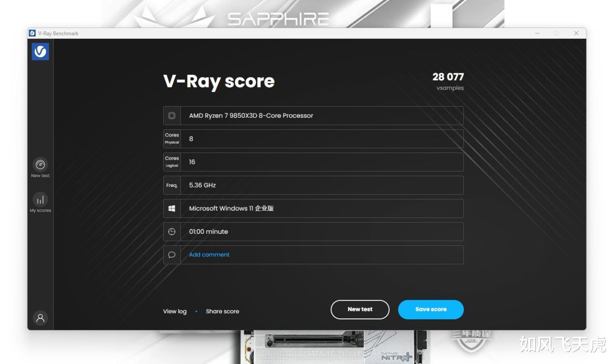The image size is (615, 364).
Task: Start a New test from sidebar speedometer icon
Action: [x=40, y=165]
